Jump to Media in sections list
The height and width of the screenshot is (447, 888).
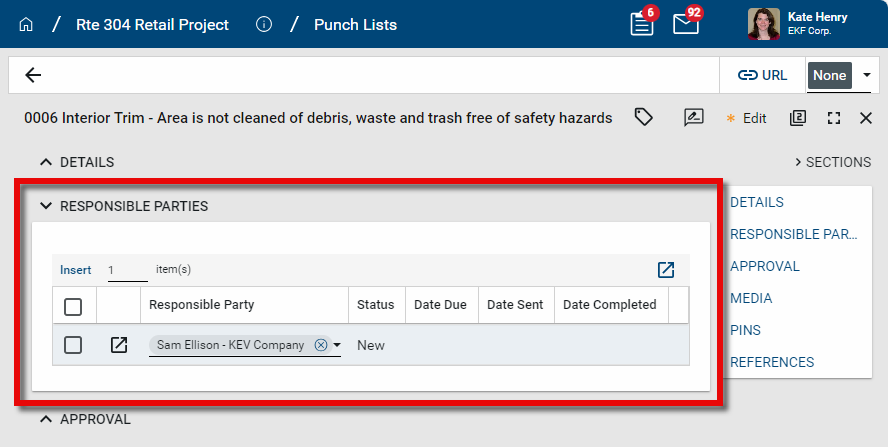tap(751, 298)
